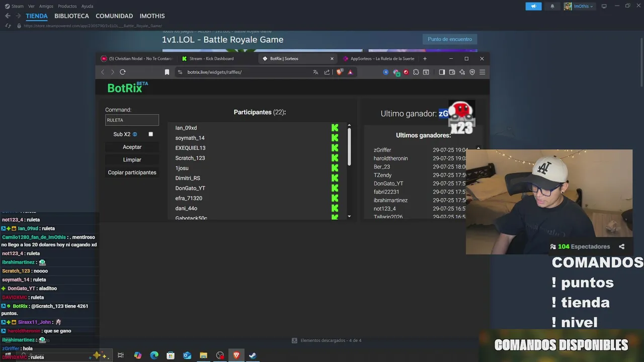Click the Steam announcements megaphone button
Image resolution: width=644 pixels, height=362 pixels.
[533, 6]
